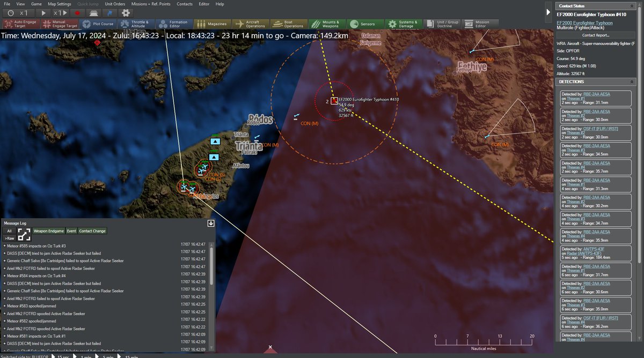Toggle the All message filter
The width and height of the screenshot is (644, 358).
(x=9, y=231)
